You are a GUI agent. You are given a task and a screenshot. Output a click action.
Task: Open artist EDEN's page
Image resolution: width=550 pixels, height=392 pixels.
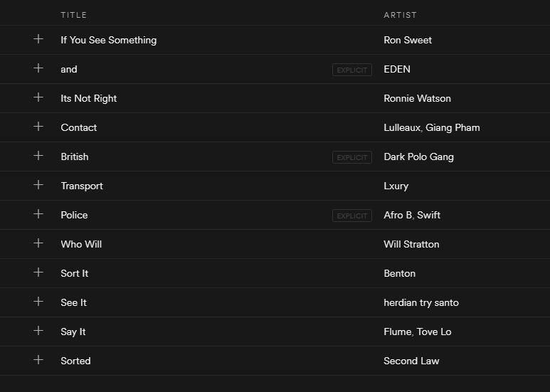397,69
